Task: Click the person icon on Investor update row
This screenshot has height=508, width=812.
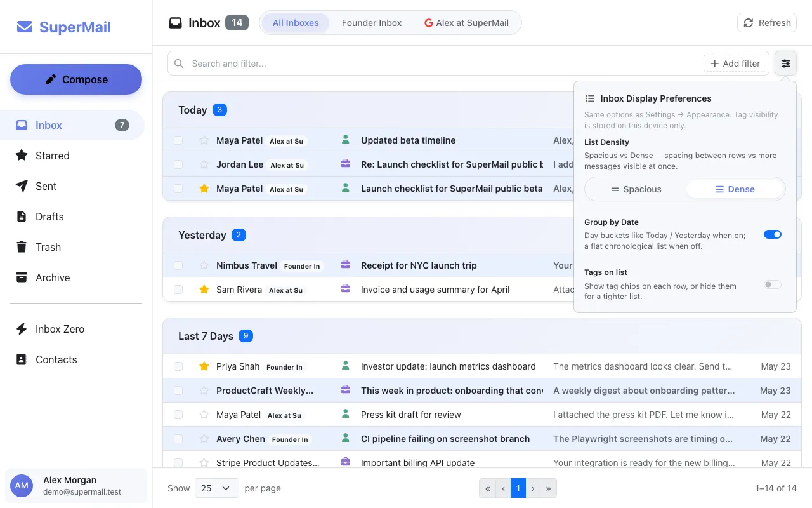Action: tap(346, 366)
